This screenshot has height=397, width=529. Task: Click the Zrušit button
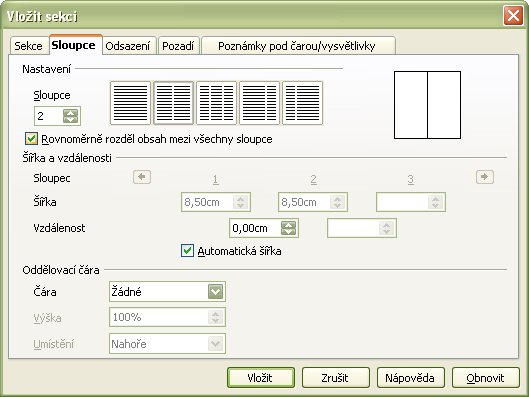pyautogui.click(x=335, y=378)
